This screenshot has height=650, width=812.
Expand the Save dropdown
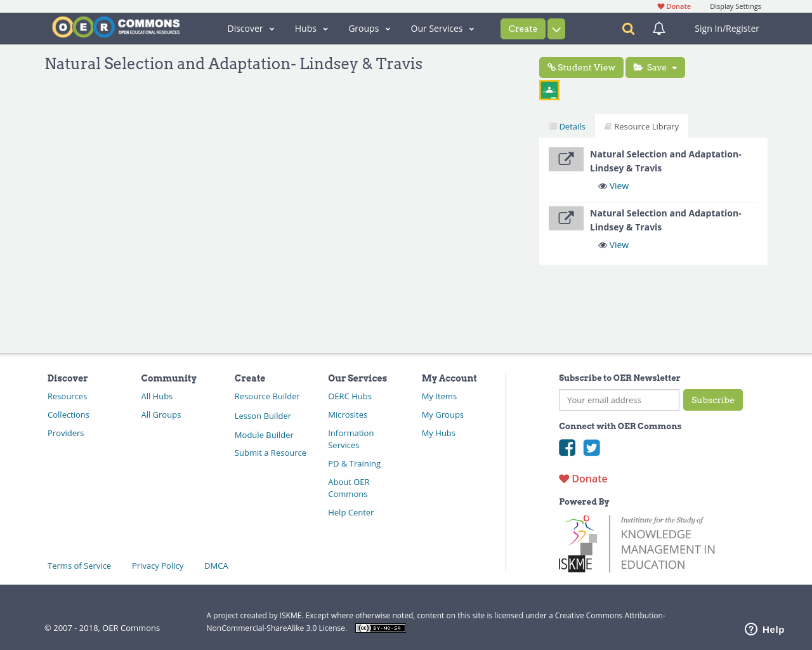[655, 68]
